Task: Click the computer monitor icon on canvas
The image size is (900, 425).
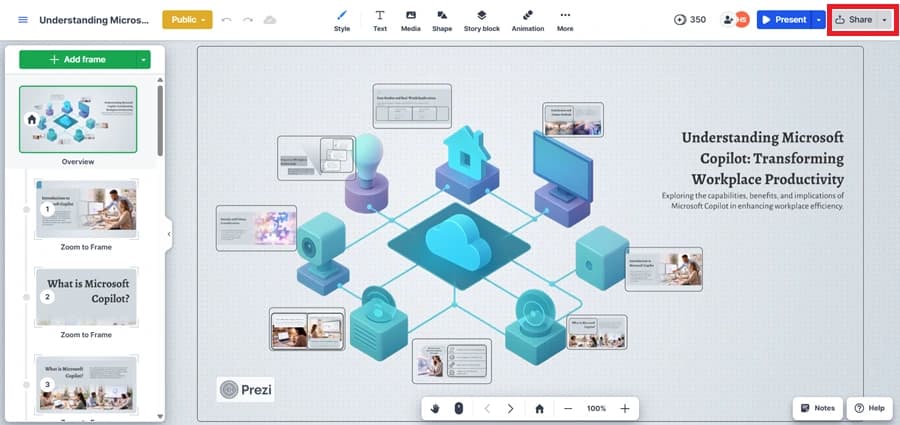Action: (x=562, y=178)
